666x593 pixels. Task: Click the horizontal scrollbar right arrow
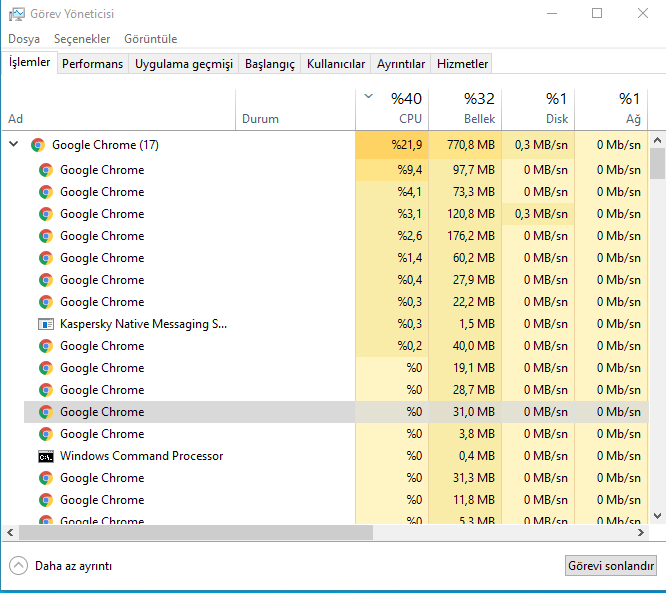tap(641, 533)
